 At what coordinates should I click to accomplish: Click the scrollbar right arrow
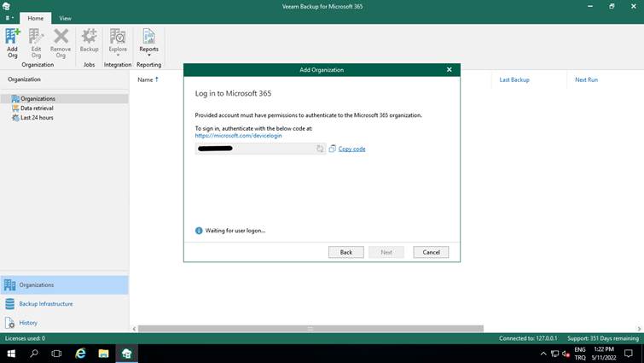639,329
